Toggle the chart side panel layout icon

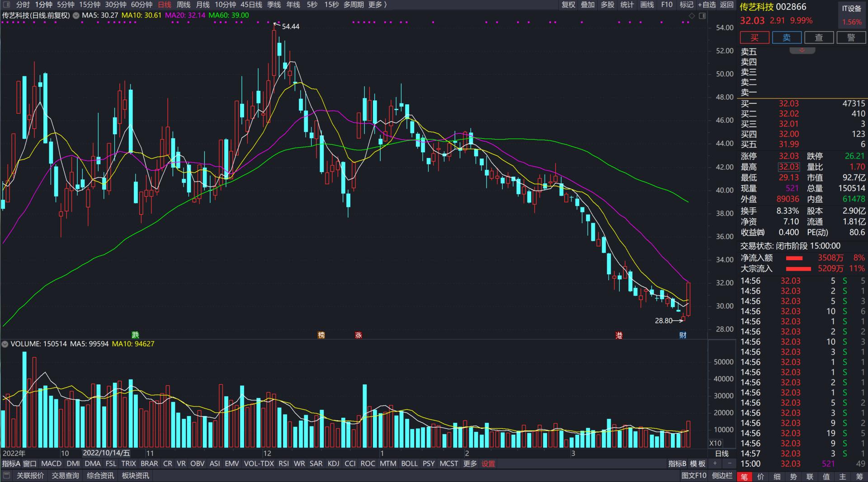pyautogui.click(x=702, y=16)
